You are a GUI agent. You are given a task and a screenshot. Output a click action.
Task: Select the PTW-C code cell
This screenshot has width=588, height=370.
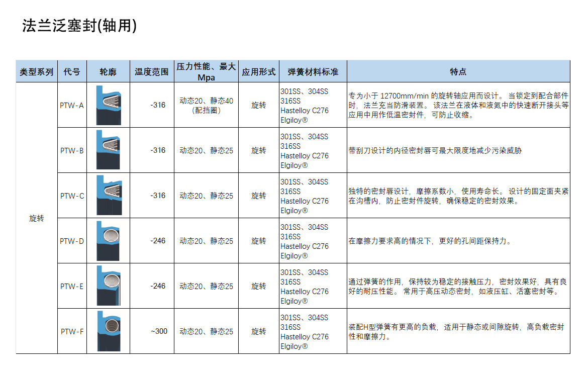pos(72,196)
